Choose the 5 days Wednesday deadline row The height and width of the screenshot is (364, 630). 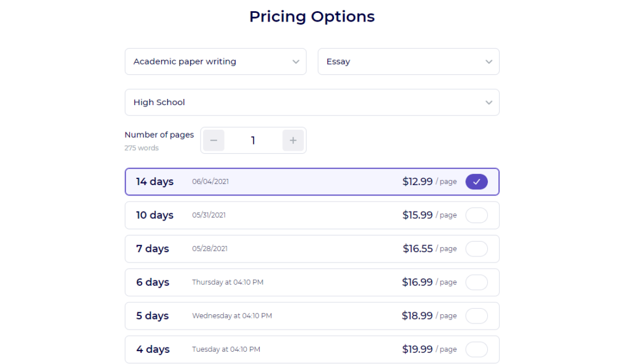click(312, 316)
